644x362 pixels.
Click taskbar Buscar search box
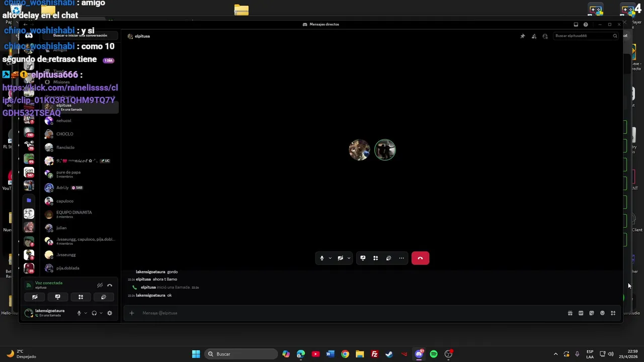(242, 354)
